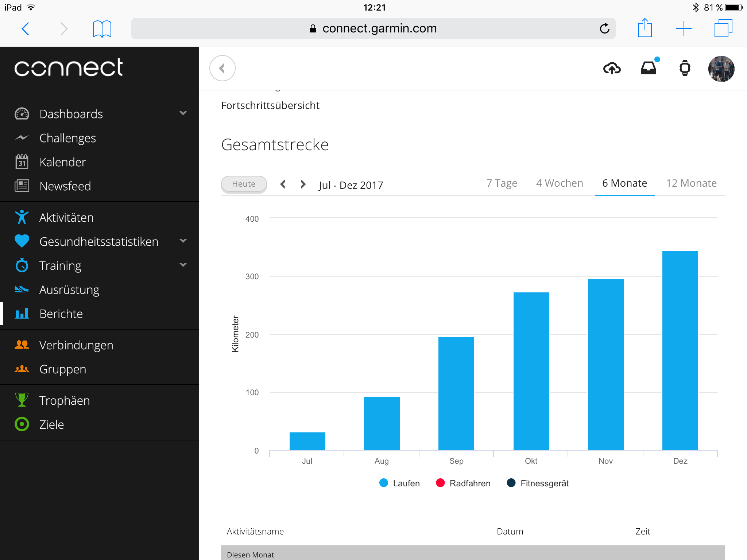Open Safari tabs overview icon

point(723,28)
